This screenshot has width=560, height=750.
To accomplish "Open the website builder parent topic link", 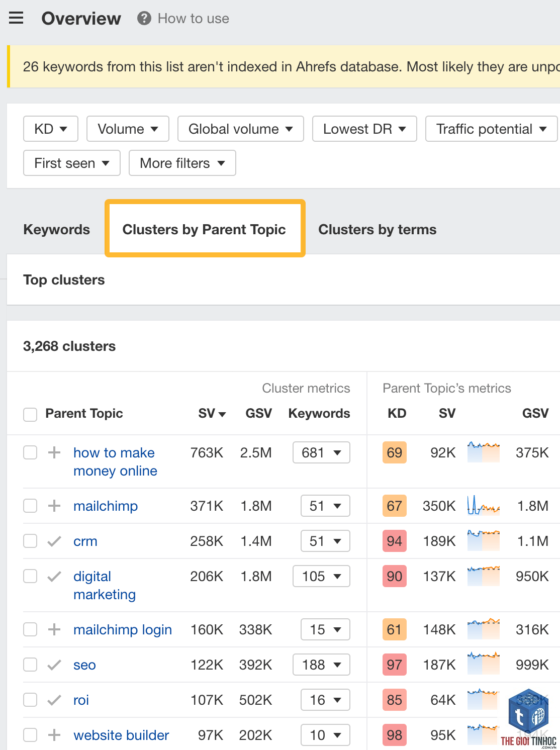I will pos(121,735).
